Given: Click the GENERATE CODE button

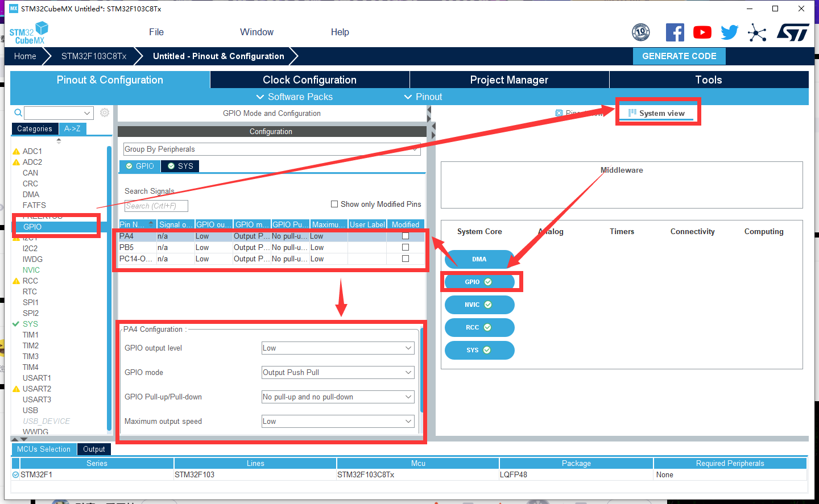Looking at the screenshot, I should click(679, 56).
